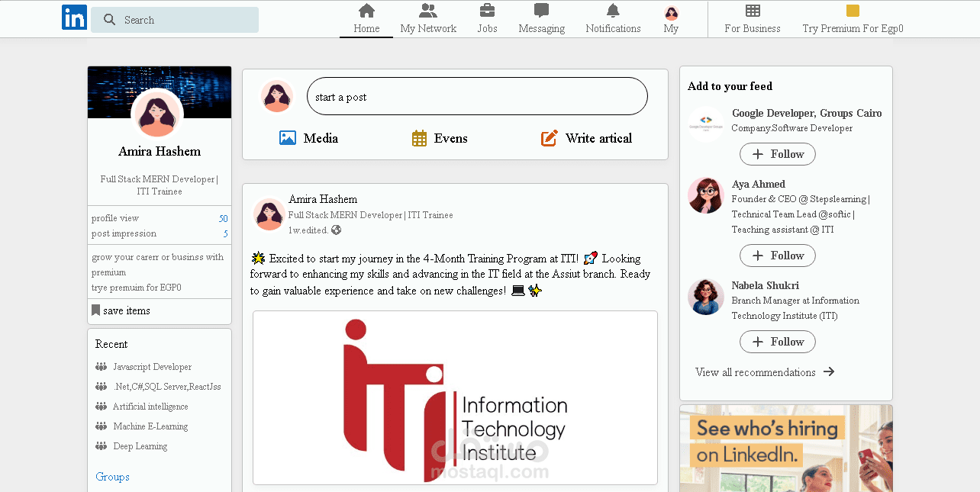Select the My Network tab label
Image resolution: width=980 pixels, height=492 pixels.
pyautogui.click(x=428, y=28)
